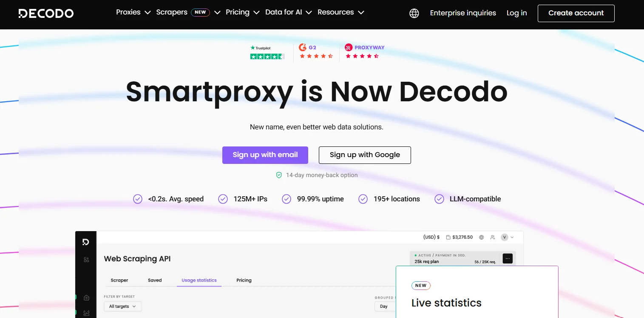Click the invite-users icon near the avatar

tap(493, 237)
